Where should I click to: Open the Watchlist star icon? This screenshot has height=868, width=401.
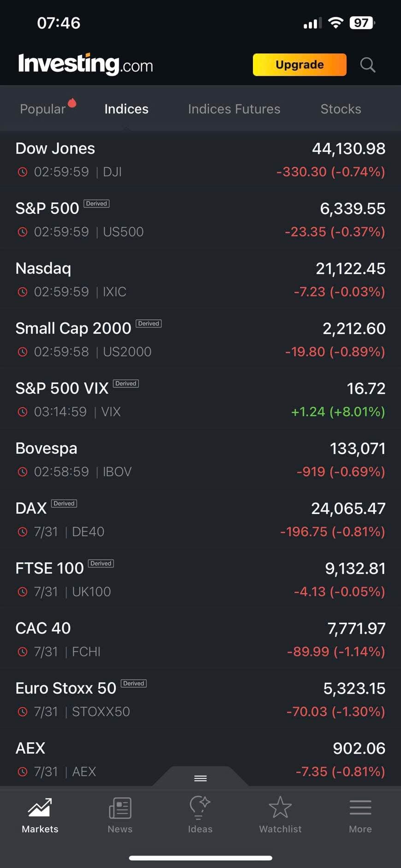coord(280,808)
